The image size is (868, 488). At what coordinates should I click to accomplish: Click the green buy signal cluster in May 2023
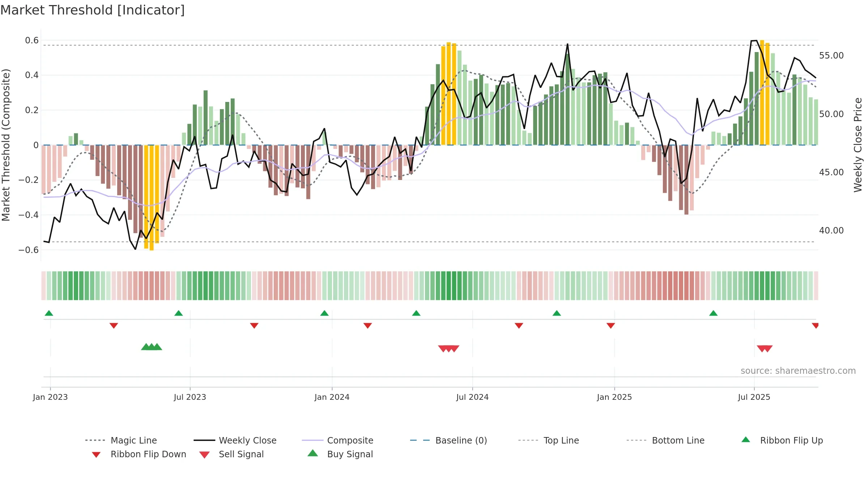coord(152,347)
